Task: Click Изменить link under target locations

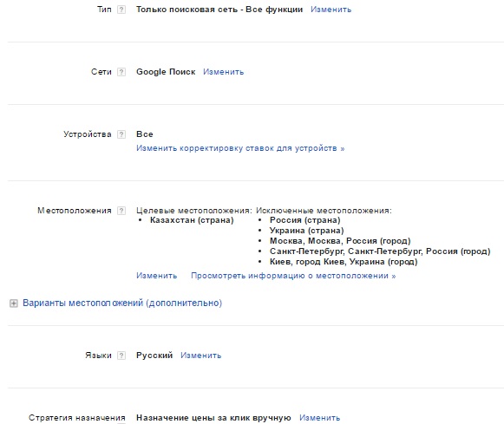Action: 156,276
